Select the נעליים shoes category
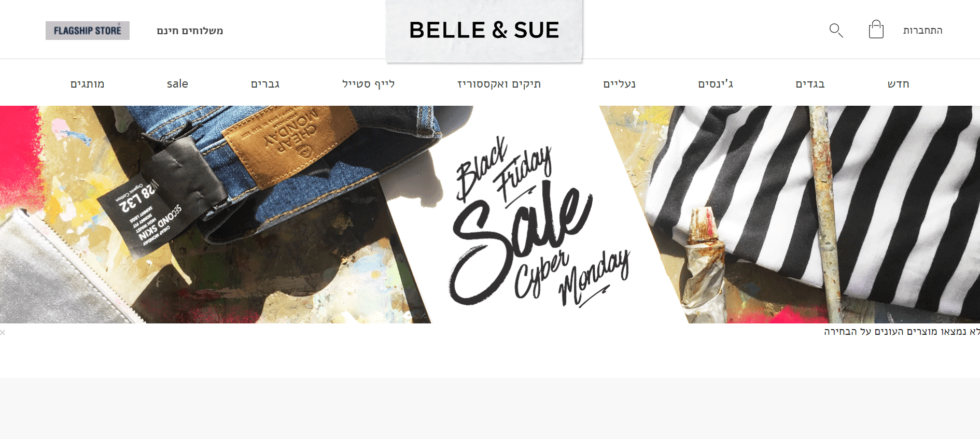This screenshot has width=980, height=439. [x=619, y=84]
